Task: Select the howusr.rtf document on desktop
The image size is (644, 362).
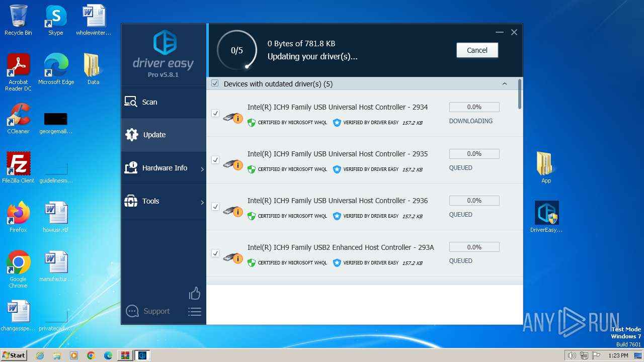Action: 56,217
